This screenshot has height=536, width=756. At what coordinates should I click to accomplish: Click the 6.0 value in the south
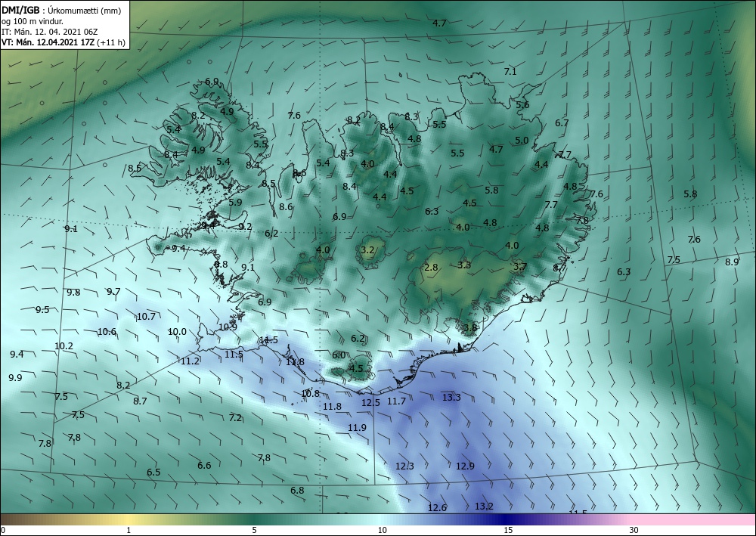coord(339,355)
